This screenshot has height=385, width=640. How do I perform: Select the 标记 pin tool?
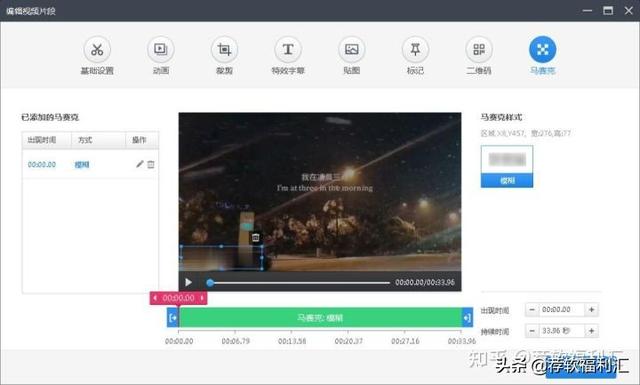[x=415, y=50]
